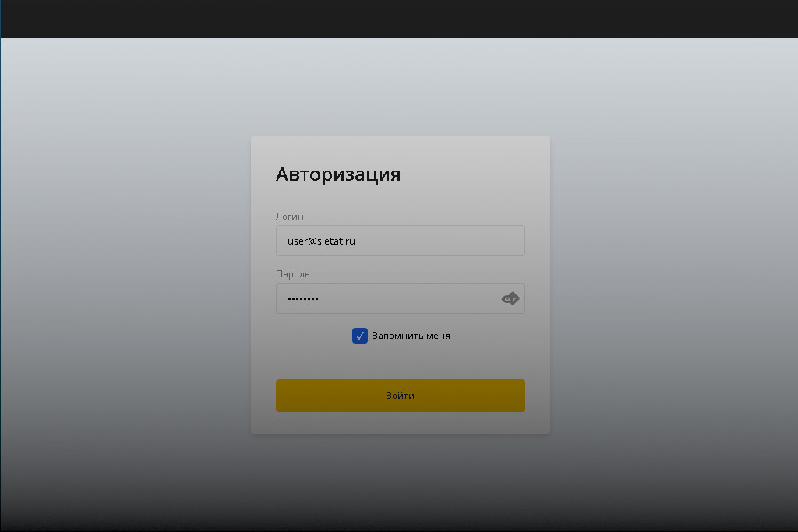
Task: Click the key icon in the password field
Action: coord(510,298)
